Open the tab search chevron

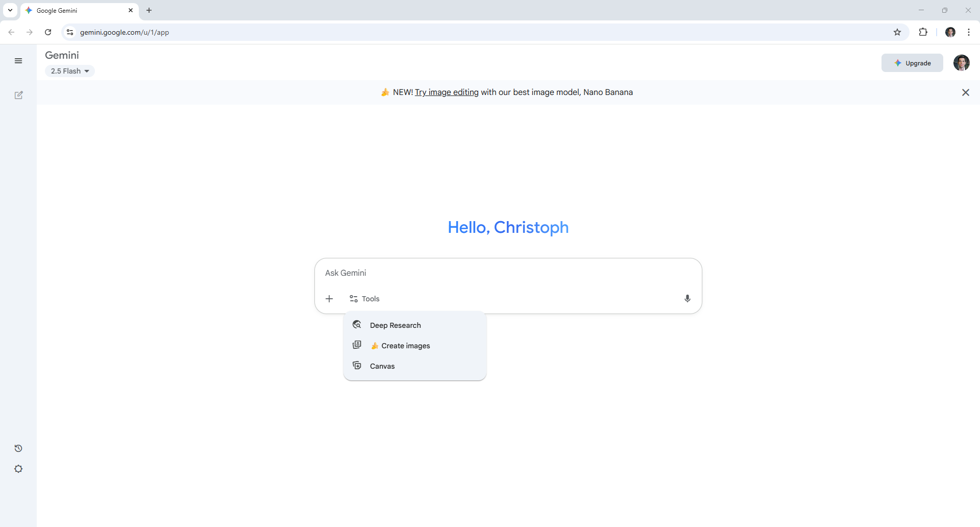click(x=10, y=10)
